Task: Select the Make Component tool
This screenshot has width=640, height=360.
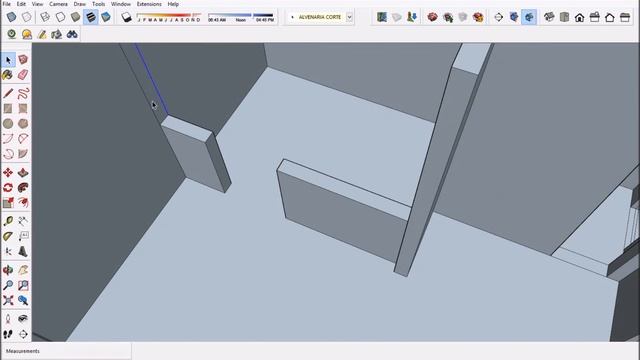Action: coord(23,60)
